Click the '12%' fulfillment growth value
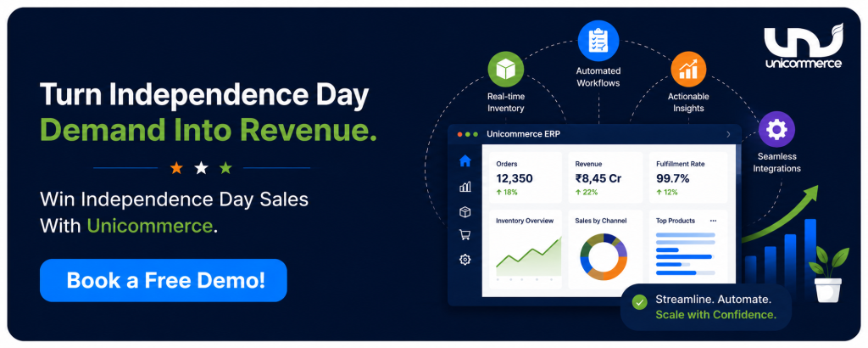 tap(672, 193)
